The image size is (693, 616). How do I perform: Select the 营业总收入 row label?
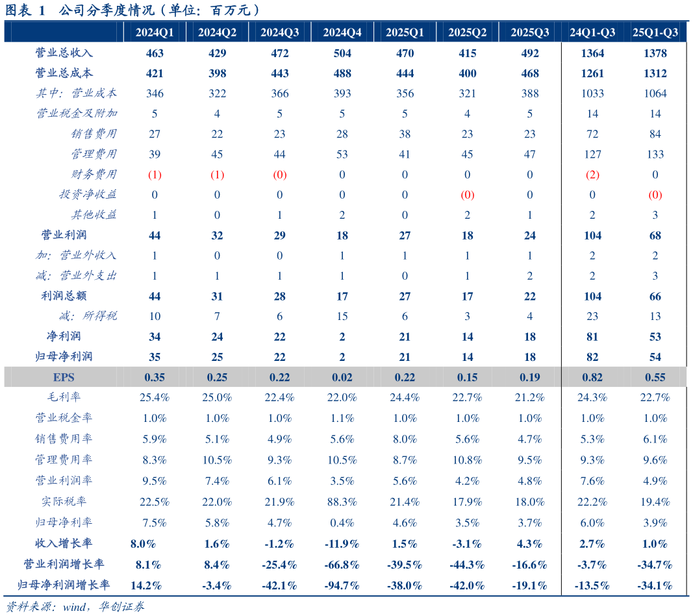point(64,53)
